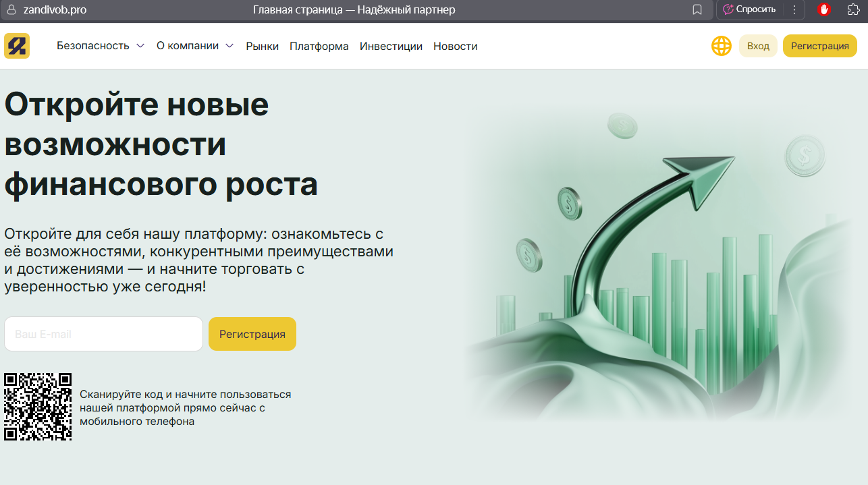Expand the Безопасность dropdown menu
The width and height of the screenshot is (868, 485).
pos(101,46)
